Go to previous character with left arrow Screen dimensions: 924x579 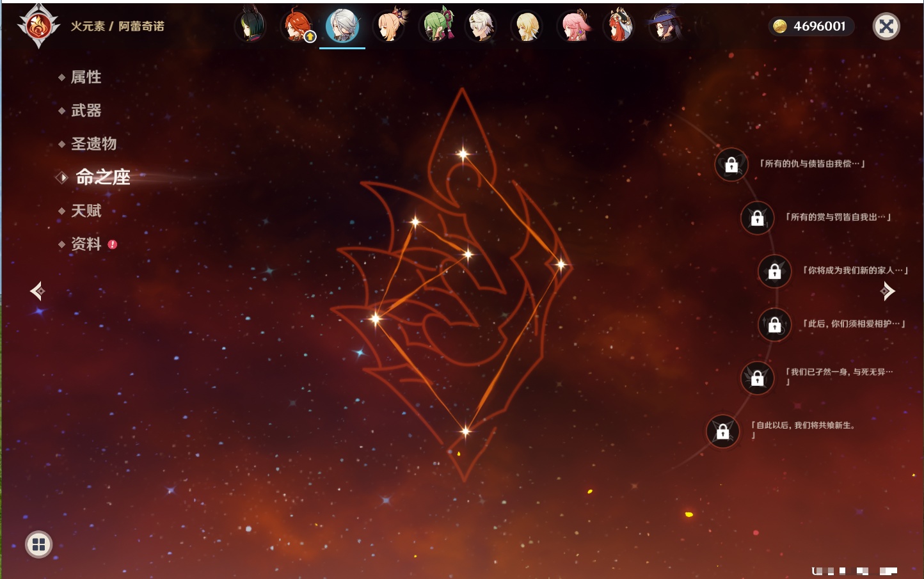coord(37,292)
